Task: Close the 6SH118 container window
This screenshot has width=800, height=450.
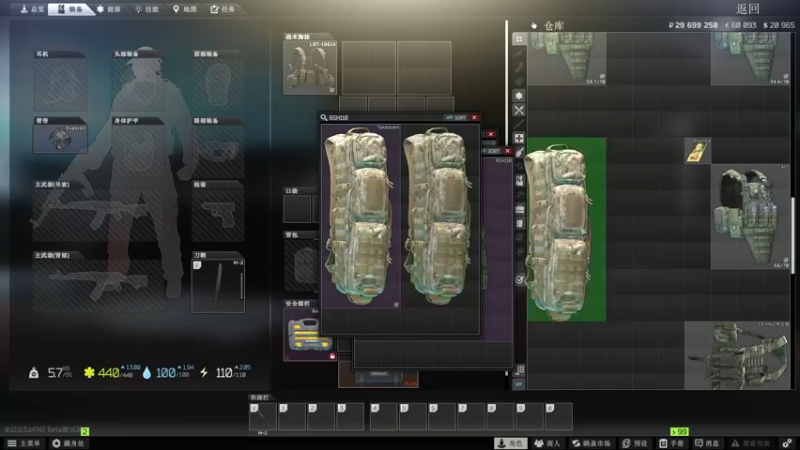Action: [474, 117]
